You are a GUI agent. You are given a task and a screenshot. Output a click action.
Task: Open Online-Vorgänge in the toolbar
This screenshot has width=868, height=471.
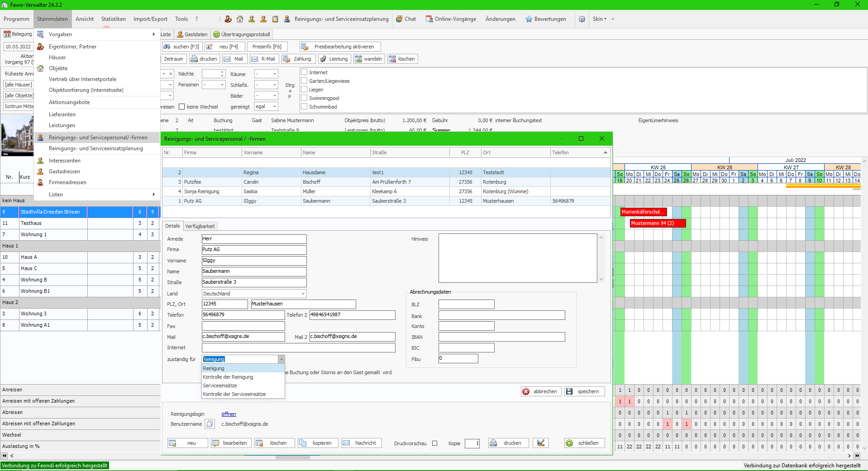click(451, 19)
